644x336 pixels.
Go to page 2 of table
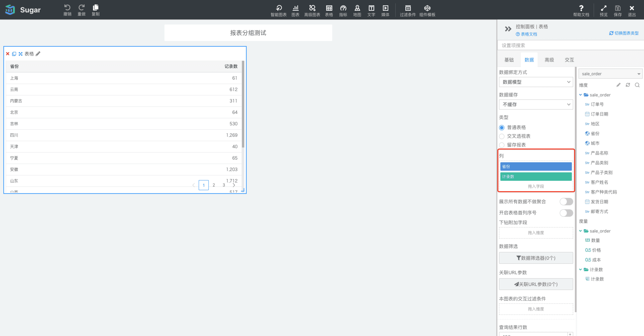(214, 185)
